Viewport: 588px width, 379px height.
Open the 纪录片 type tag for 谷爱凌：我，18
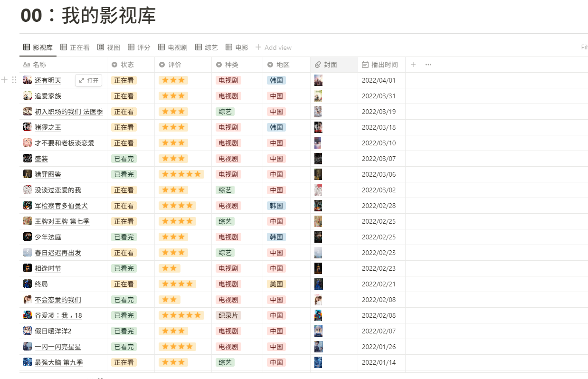(228, 315)
